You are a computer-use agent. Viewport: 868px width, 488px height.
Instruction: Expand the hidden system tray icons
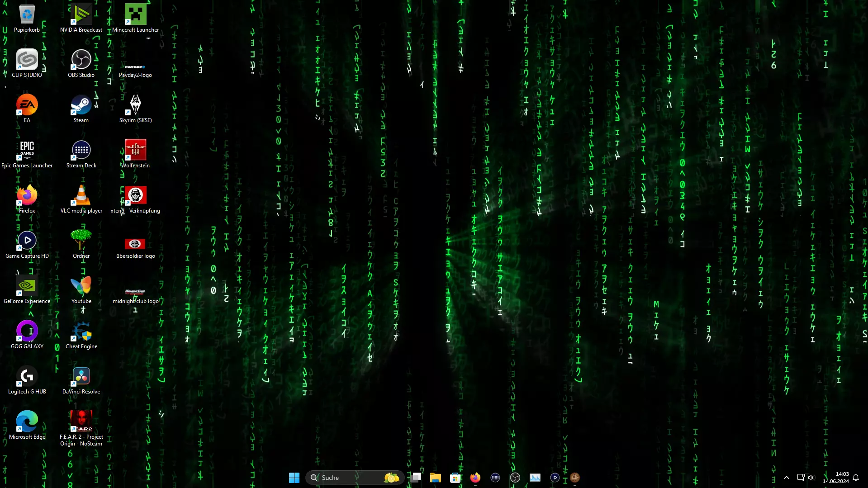(787, 478)
